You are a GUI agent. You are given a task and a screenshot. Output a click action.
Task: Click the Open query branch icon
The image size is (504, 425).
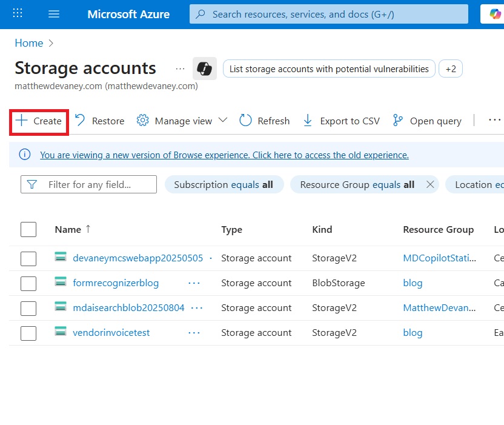click(x=397, y=121)
